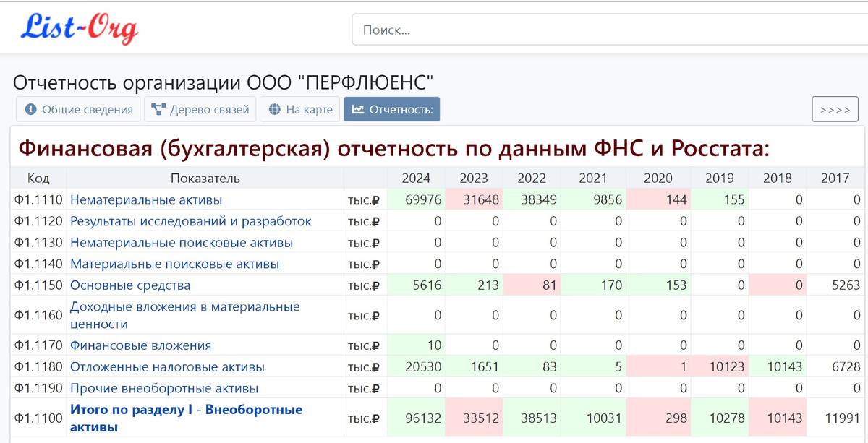Click the 2020 column header
Viewport: 868px width, 443px height.
click(x=658, y=179)
